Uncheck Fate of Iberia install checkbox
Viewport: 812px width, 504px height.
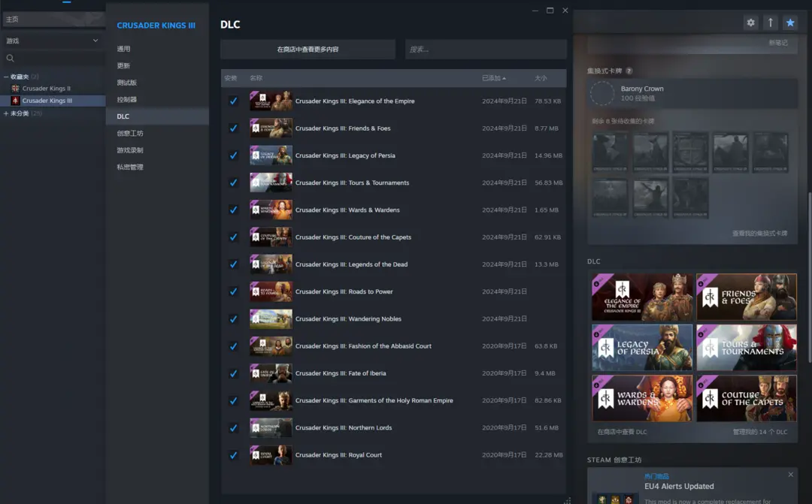[234, 373]
